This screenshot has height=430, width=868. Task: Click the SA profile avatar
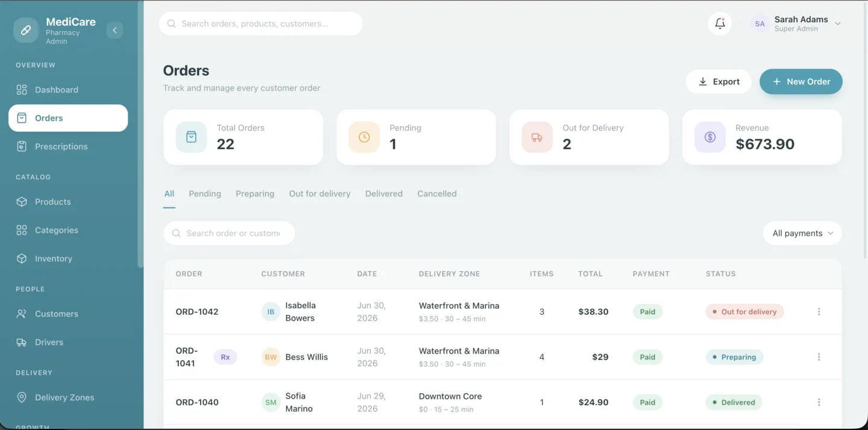(x=760, y=24)
